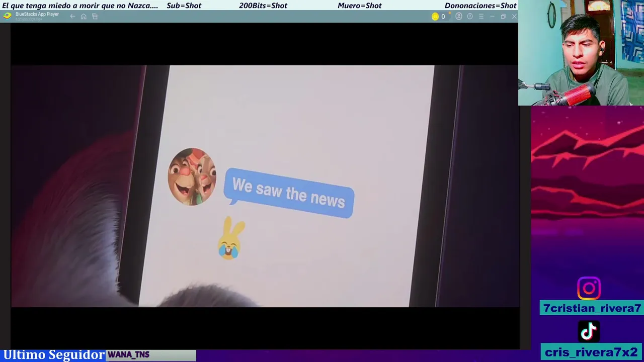Click the WANA_TNS follower name

pos(129,355)
